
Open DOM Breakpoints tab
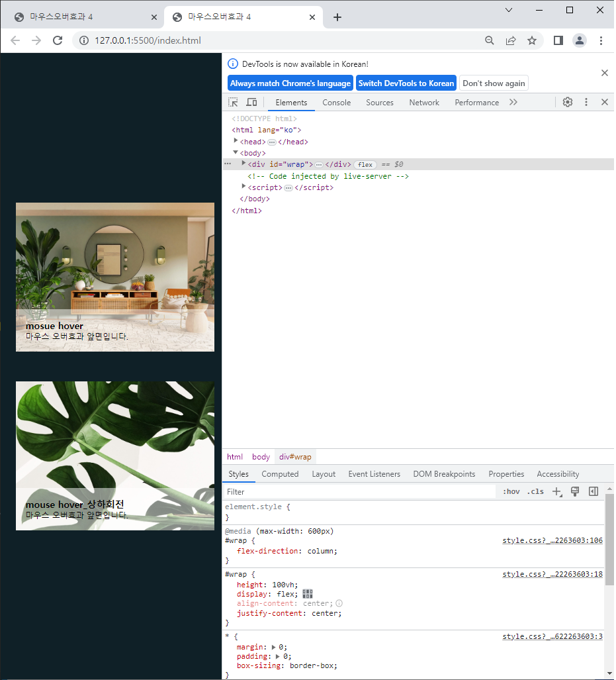click(444, 474)
